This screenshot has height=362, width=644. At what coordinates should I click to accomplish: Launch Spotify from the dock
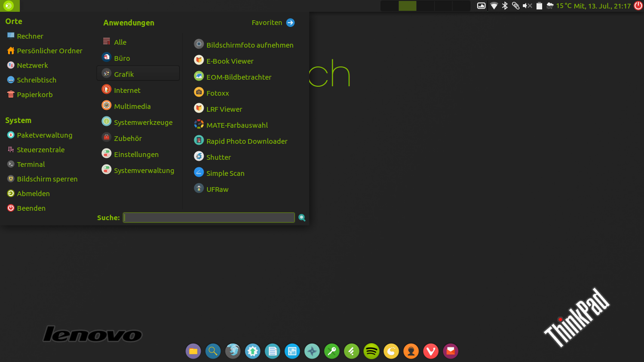click(372, 351)
